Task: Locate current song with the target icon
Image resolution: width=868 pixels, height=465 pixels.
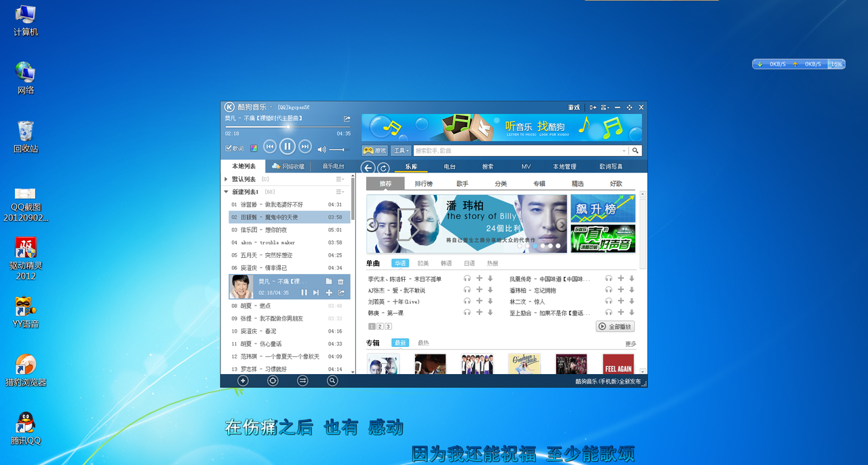Action: (x=273, y=381)
